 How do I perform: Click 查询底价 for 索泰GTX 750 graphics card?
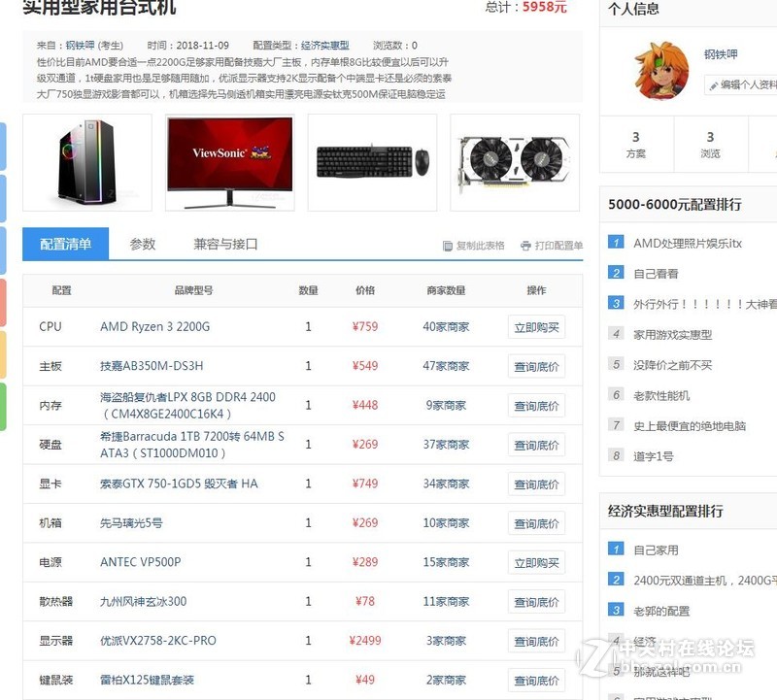[x=537, y=484]
